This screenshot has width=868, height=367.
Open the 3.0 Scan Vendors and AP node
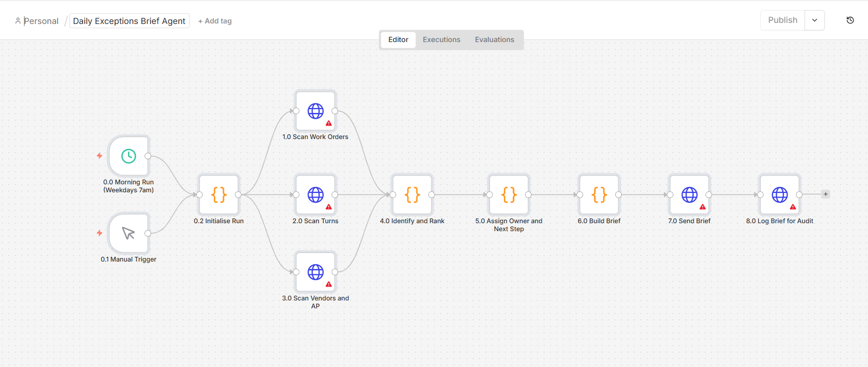pos(316,272)
